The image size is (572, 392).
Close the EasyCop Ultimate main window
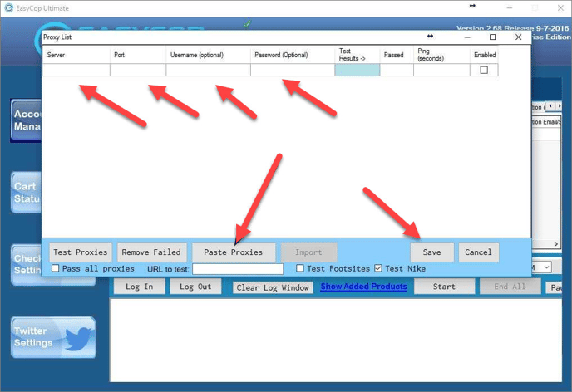pyautogui.click(x=560, y=7)
